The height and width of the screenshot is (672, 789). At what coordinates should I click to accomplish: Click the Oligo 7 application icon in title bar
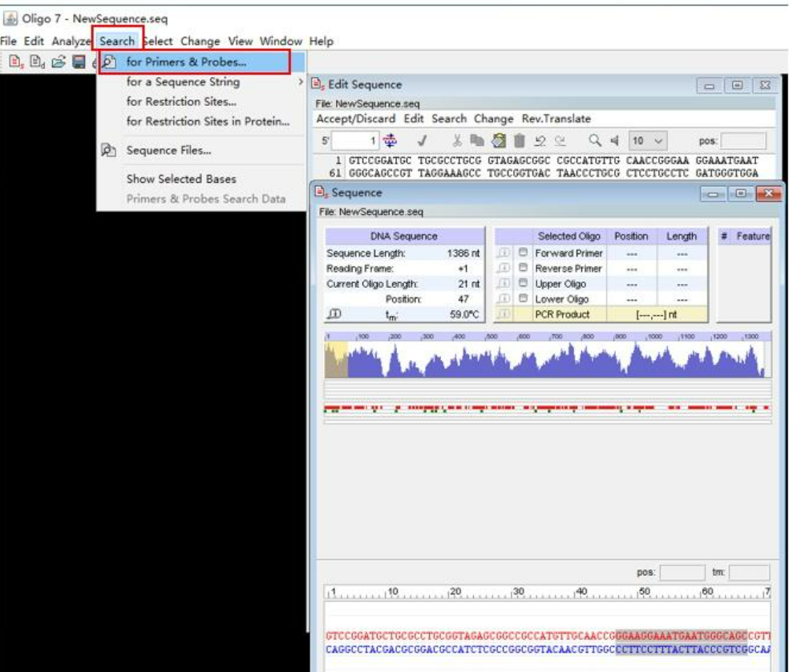[10, 18]
